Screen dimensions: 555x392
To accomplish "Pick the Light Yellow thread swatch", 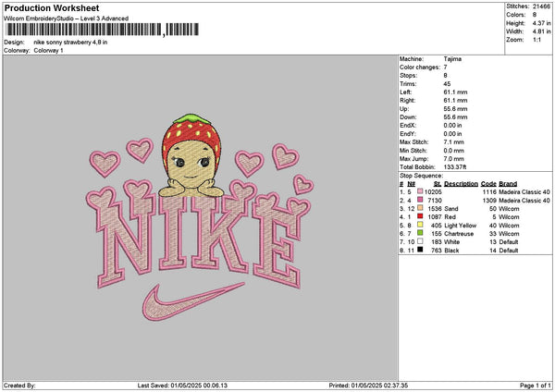I will [419, 225].
